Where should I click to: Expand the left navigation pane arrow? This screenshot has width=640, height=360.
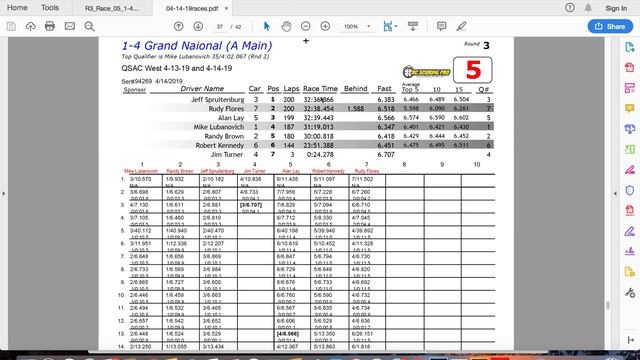click(x=4, y=193)
